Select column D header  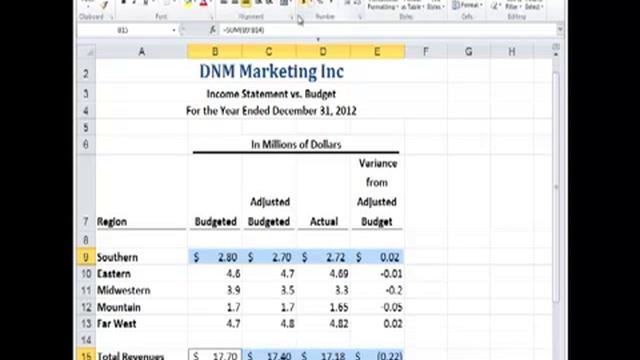[323, 52]
